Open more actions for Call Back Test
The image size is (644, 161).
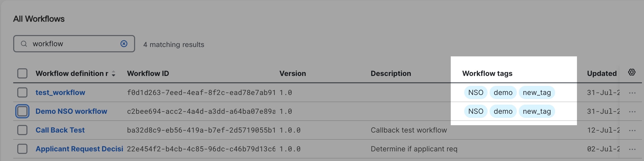[632, 131]
